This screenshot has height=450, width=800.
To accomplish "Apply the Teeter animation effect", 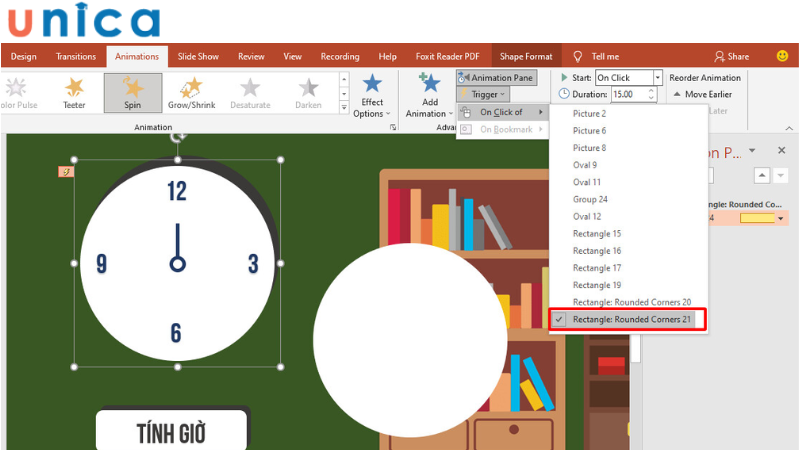I will coord(75,93).
